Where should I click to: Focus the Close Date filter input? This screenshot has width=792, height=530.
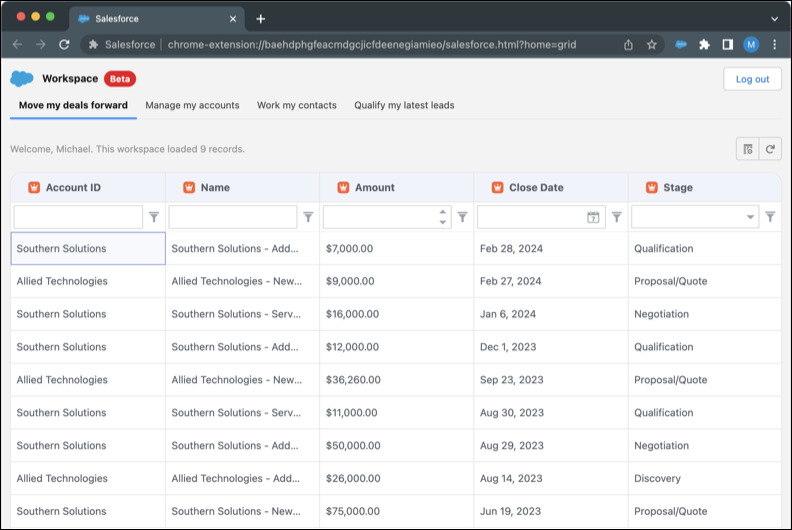[531, 217]
